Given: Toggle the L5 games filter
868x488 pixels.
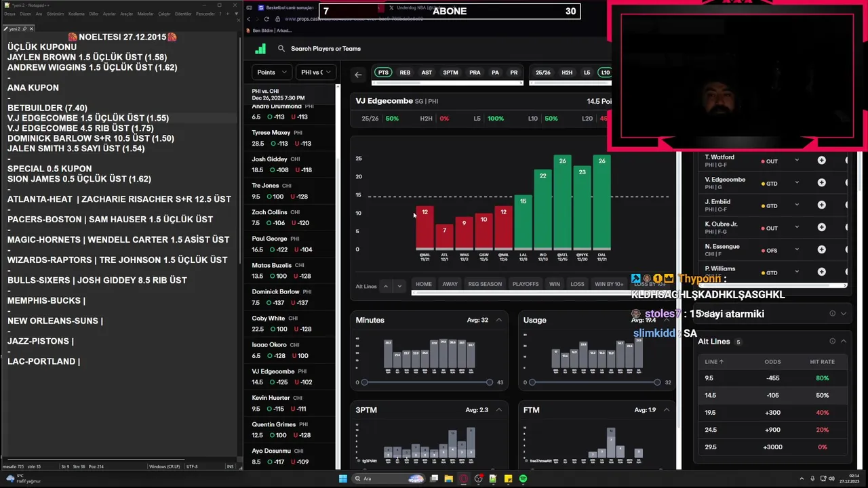Looking at the screenshot, I should pos(587,73).
